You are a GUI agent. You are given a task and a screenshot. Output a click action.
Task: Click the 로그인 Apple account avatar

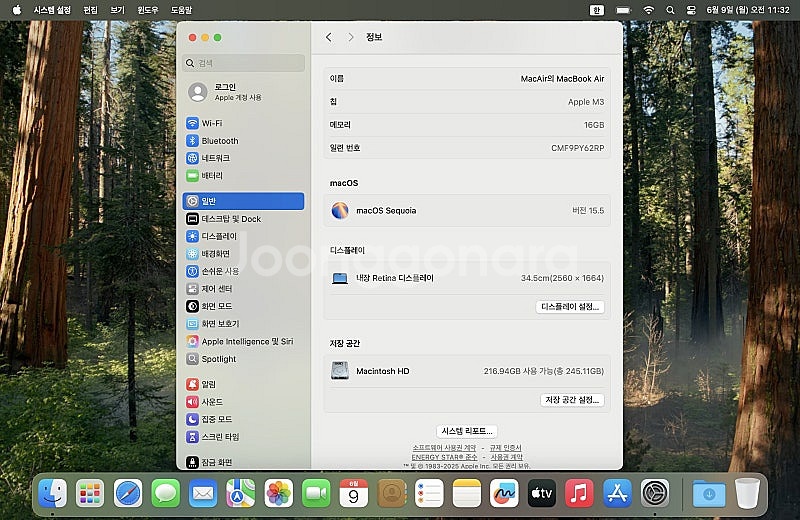point(197,92)
